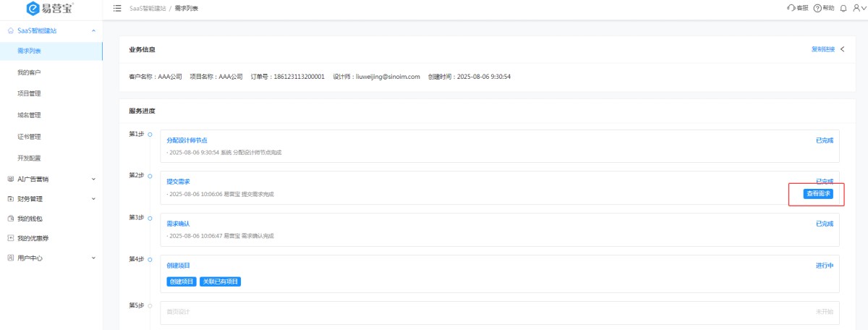Click the 查看需求 button

[x=818, y=193]
